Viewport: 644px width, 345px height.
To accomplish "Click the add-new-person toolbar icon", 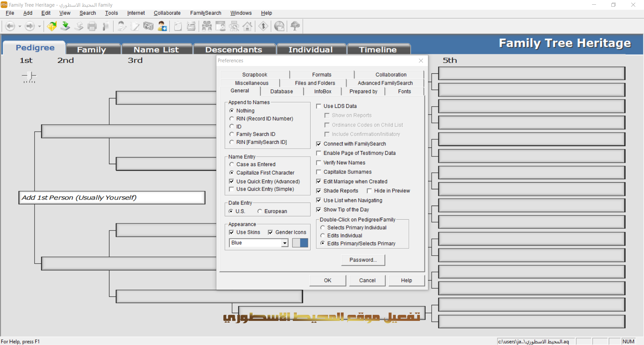I will [x=162, y=26].
